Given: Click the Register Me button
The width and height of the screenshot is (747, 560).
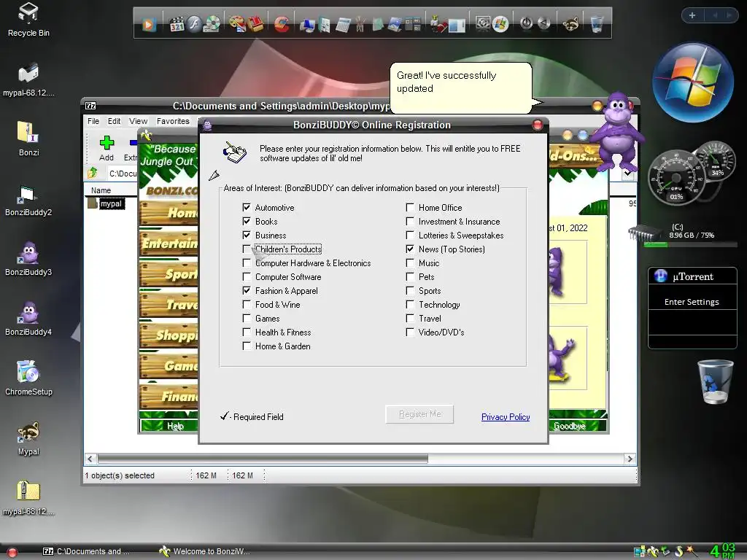Looking at the screenshot, I should (x=419, y=414).
